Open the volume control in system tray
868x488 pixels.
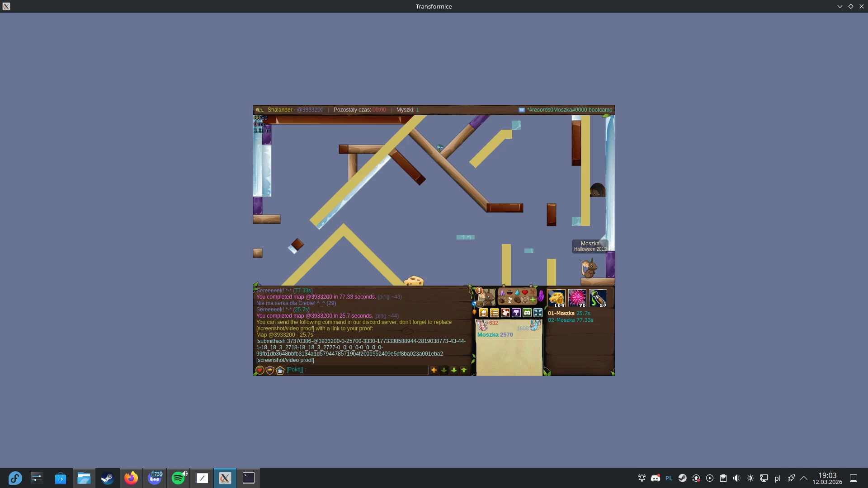click(x=737, y=478)
